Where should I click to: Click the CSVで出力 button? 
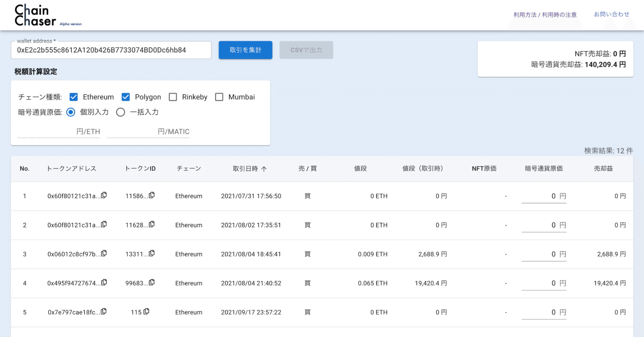[306, 50]
